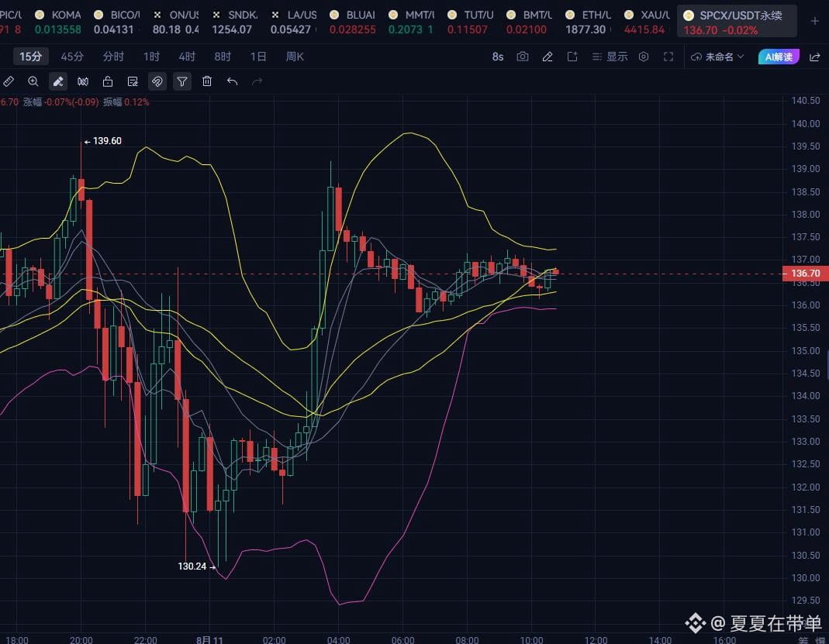Select the ruler measure tool
829x644 pixels.
(9, 81)
